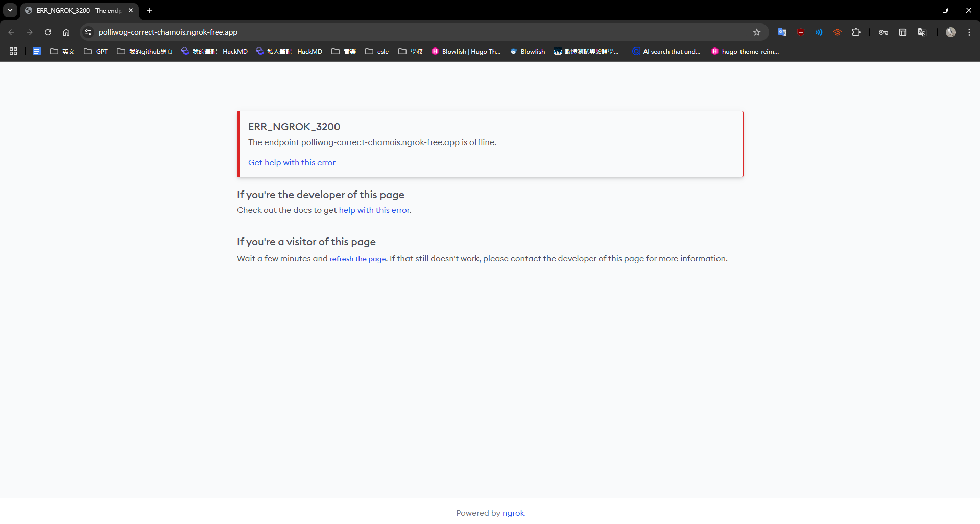Viewport: 980px width, 524px height.
Task: Reload the page with the refresh icon
Action: pyautogui.click(x=48, y=32)
